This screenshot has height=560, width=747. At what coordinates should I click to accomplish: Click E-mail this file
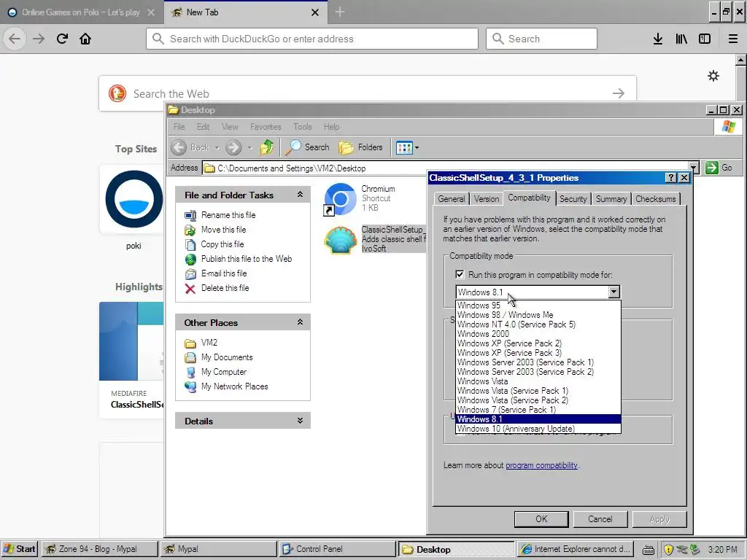click(224, 273)
